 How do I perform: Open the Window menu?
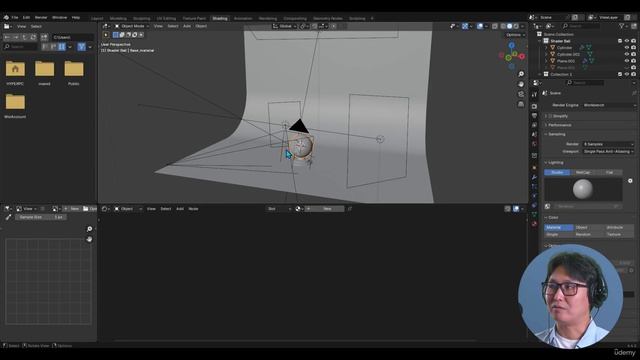[x=60, y=18]
